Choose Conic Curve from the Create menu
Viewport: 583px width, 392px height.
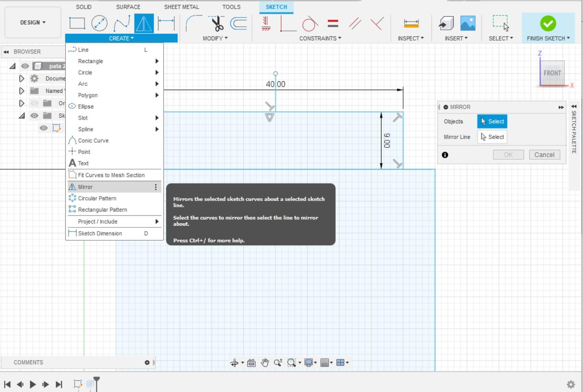(x=114, y=141)
